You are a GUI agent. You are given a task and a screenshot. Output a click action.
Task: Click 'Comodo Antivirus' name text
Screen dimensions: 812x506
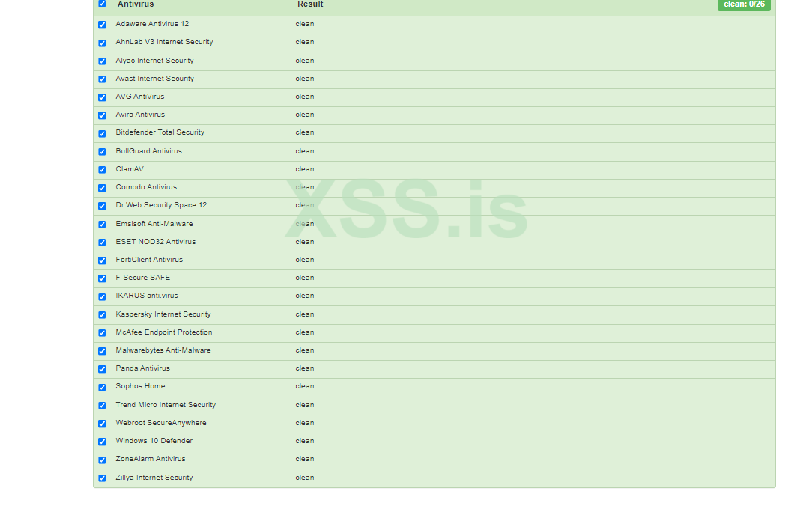tap(146, 187)
